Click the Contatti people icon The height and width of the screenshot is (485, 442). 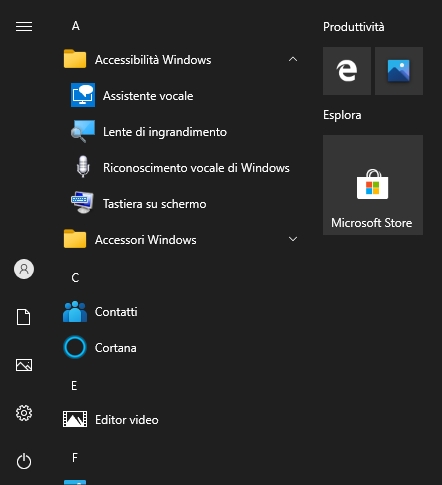tap(75, 311)
